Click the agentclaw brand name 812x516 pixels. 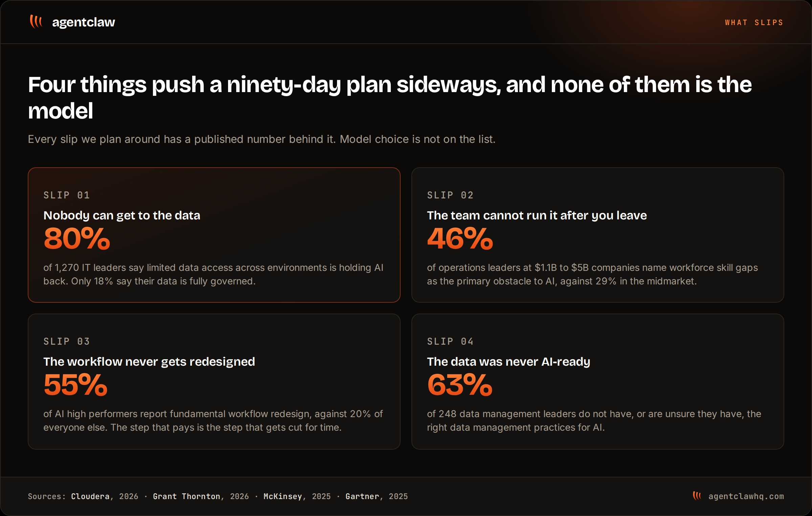pos(84,22)
